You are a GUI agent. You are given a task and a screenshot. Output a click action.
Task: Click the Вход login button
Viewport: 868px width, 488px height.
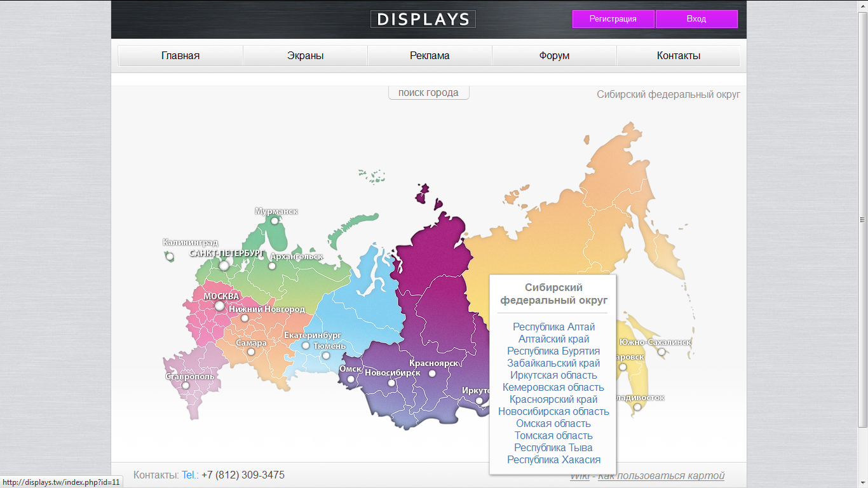696,19
